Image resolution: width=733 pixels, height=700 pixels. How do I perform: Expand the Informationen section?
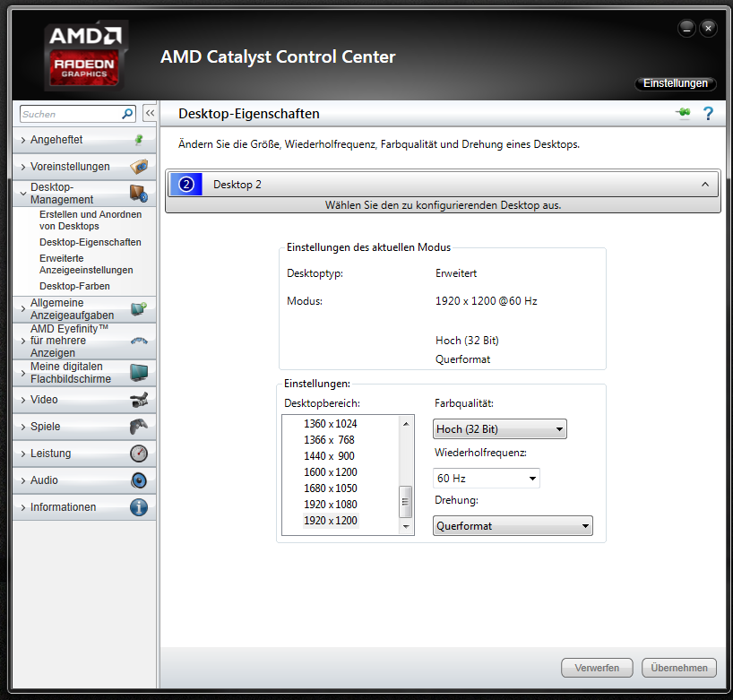(23, 507)
